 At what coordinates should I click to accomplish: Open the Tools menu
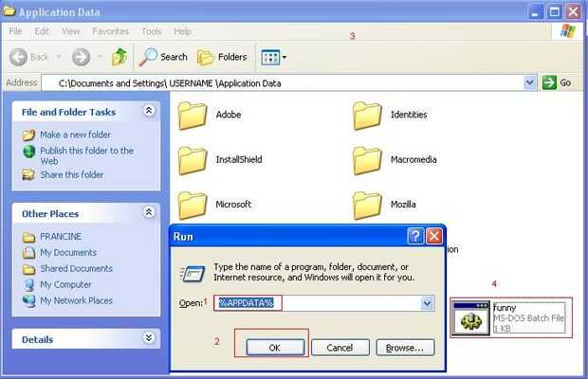151,31
